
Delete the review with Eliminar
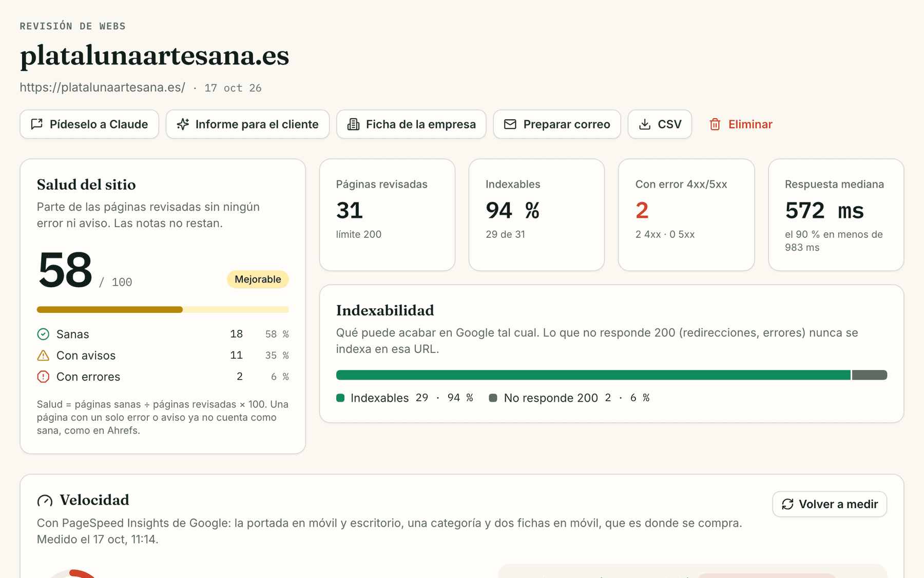click(741, 124)
